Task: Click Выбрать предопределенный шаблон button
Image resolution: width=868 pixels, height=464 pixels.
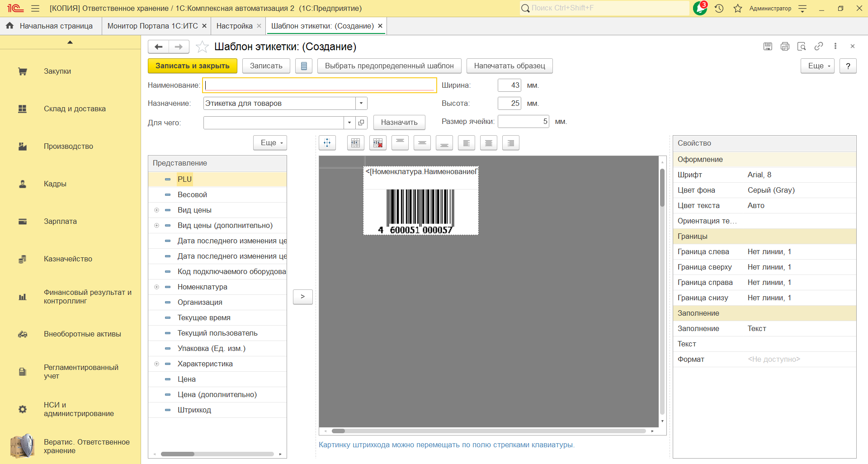Action: [x=389, y=66]
